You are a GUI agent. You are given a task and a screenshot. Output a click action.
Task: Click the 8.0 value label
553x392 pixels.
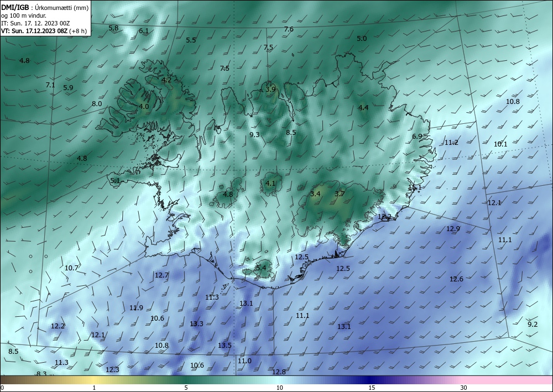pyautogui.click(x=97, y=104)
